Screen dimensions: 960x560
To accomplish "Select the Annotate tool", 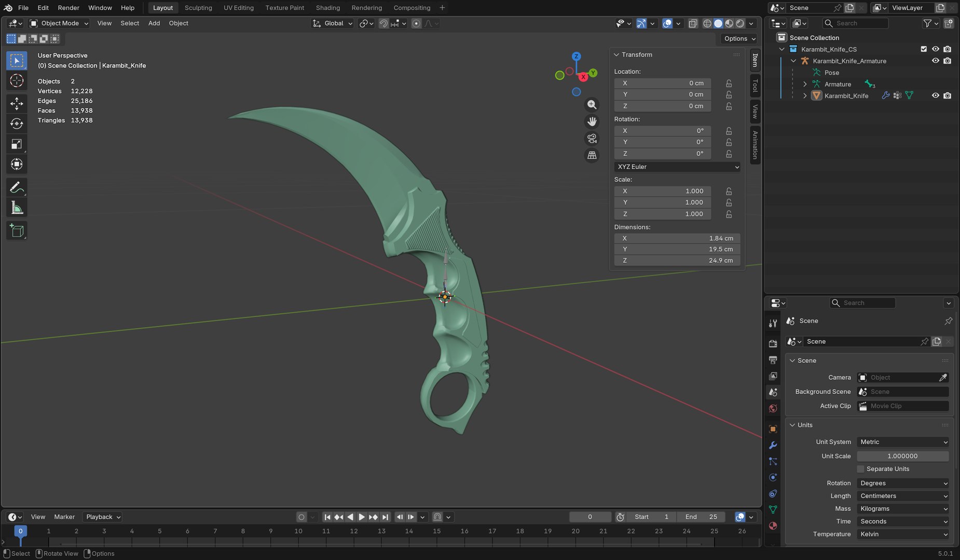I will coord(17,187).
